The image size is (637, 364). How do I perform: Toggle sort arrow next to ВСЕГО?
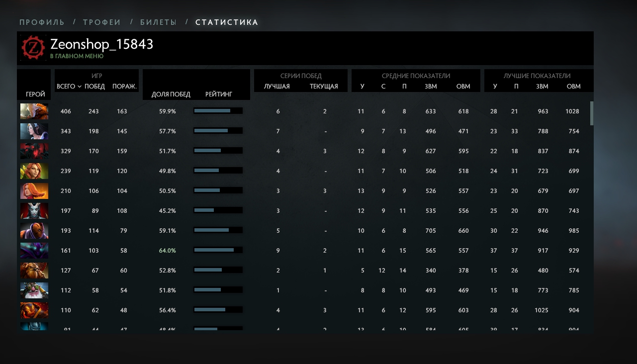[80, 87]
